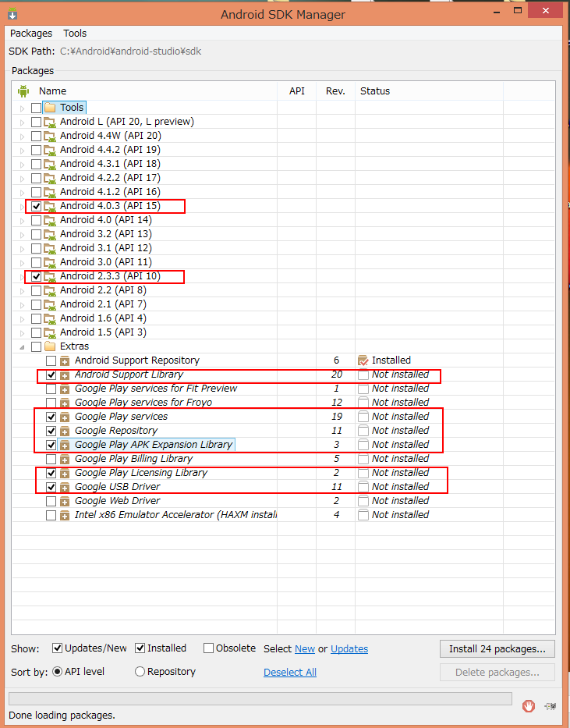Click the SDK Manager title bar app icon
570x728 pixels.
(x=12, y=14)
